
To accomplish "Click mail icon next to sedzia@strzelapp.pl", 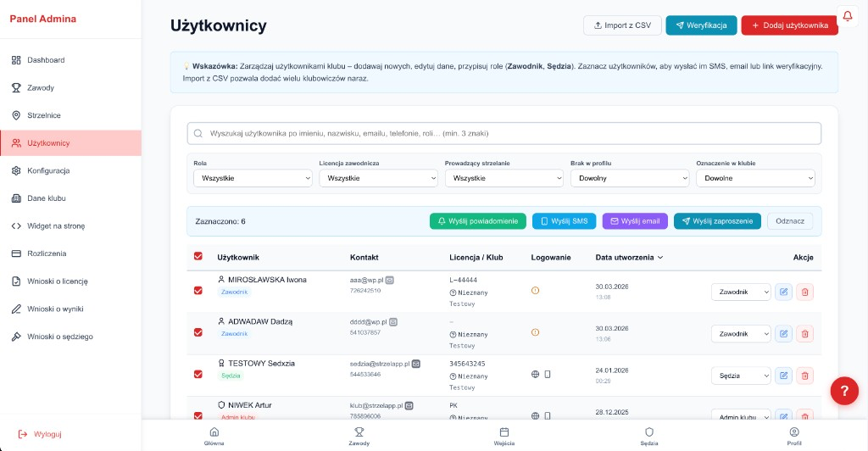I will [x=415, y=364].
